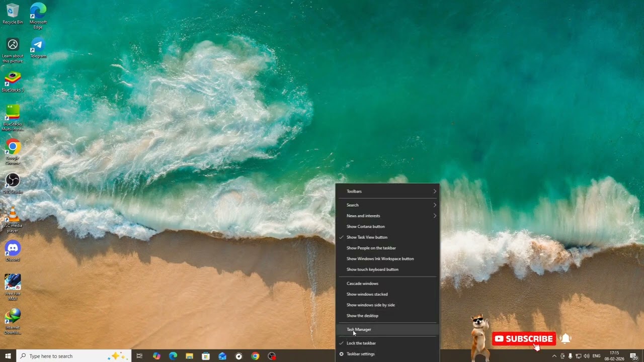Screen dimensions: 644x362
Task: Select the Learn about this picture icon
Action: (13, 50)
